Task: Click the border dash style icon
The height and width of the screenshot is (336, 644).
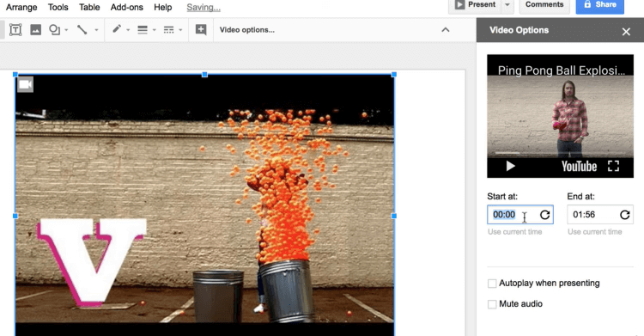Action: pyautogui.click(x=169, y=29)
